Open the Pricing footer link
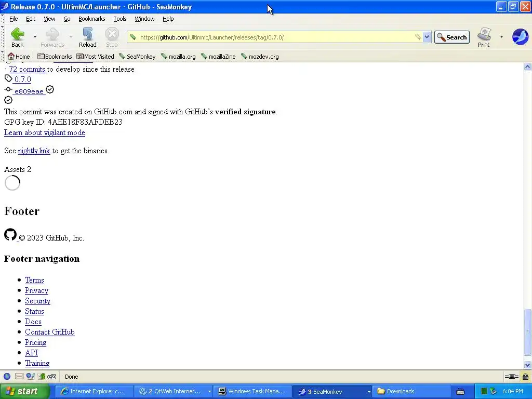This screenshot has height=399, width=532. (36, 343)
